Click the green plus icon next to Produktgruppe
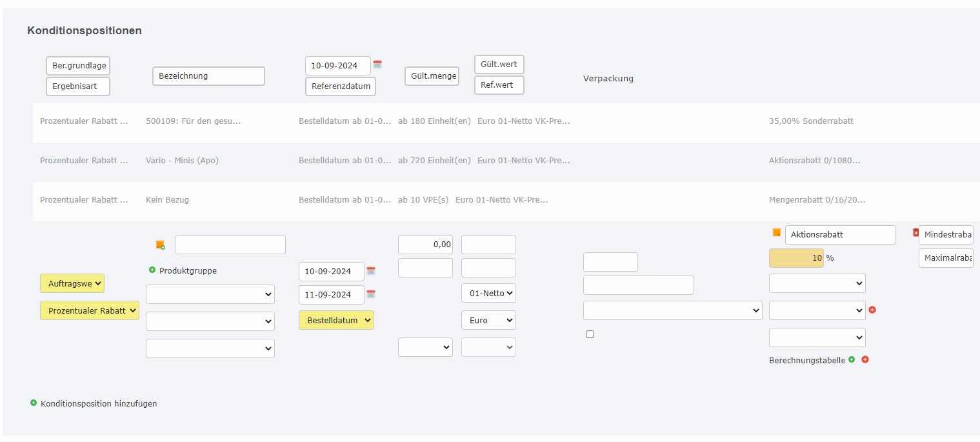This screenshot has height=442, width=980. pos(152,270)
